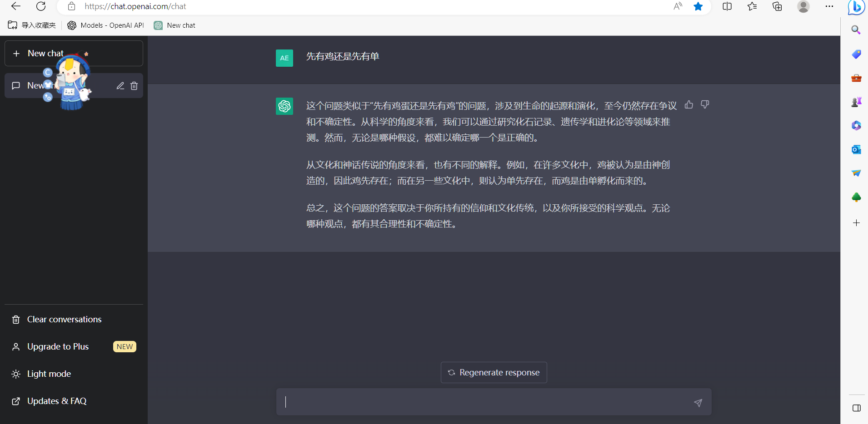The height and width of the screenshot is (424, 868).
Task: Click the Regenerate response button
Action: coord(494,373)
